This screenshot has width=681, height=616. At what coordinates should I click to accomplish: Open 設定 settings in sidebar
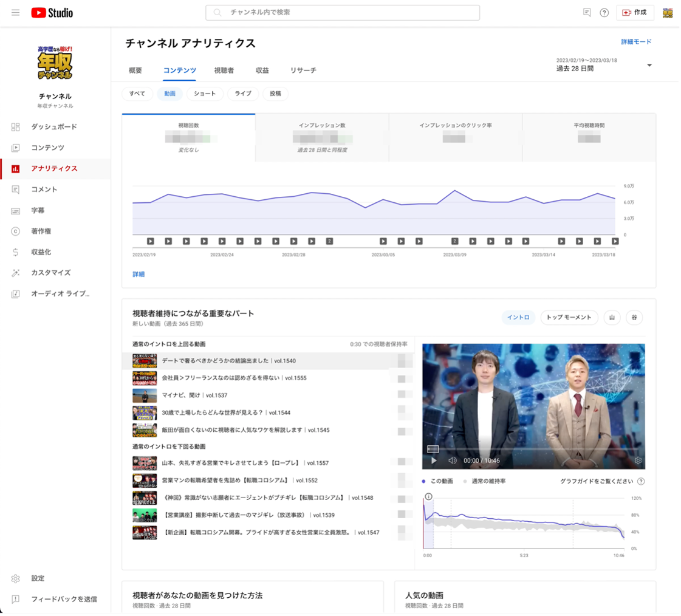[x=38, y=578]
